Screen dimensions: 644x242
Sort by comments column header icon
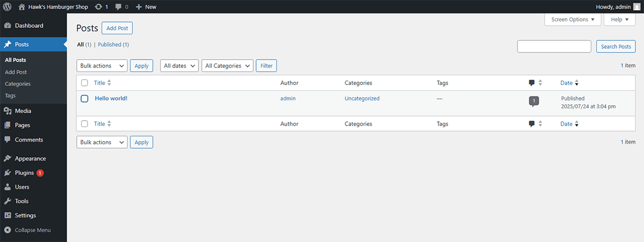pyautogui.click(x=532, y=83)
